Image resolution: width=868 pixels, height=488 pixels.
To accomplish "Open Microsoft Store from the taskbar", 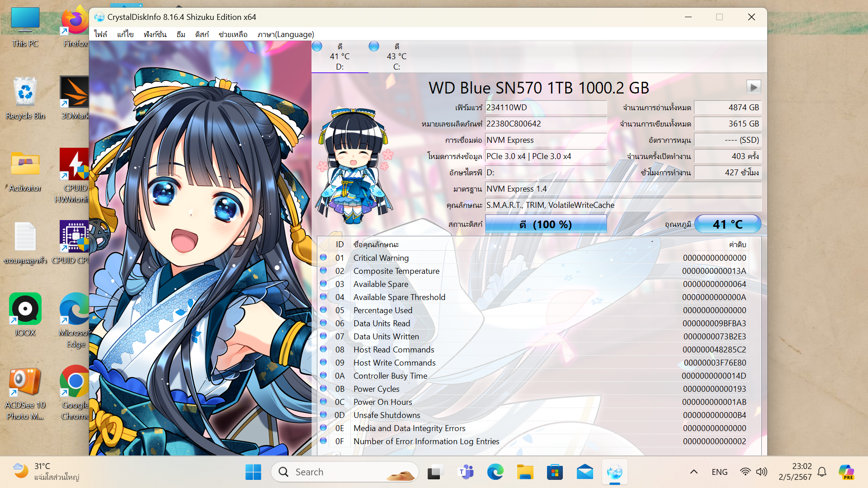I will tap(555, 472).
